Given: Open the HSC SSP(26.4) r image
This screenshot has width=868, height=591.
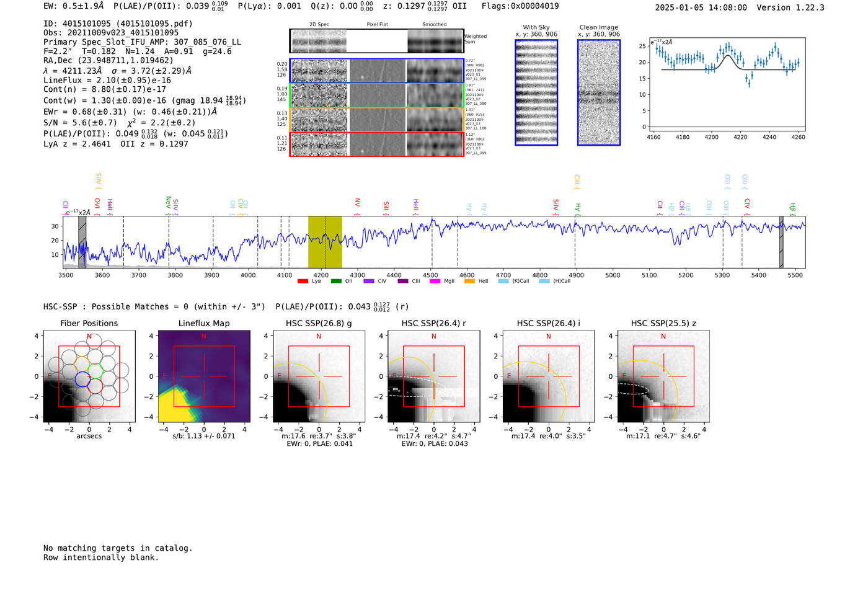Looking at the screenshot, I should (x=433, y=376).
